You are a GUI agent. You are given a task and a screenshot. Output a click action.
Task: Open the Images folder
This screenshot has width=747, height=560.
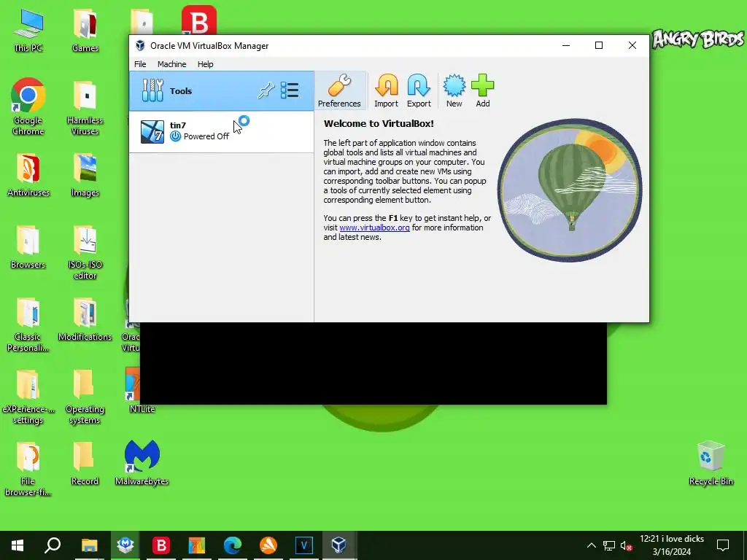[x=85, y=174]
